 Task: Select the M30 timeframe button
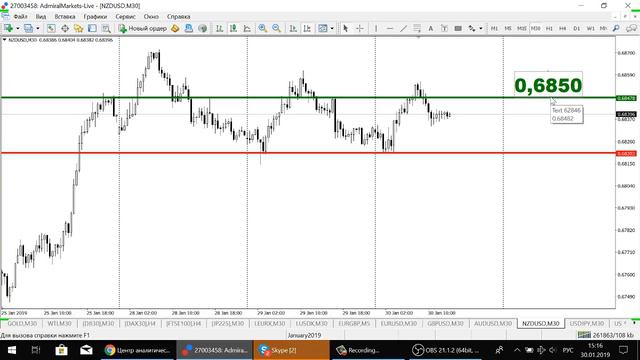536,29
